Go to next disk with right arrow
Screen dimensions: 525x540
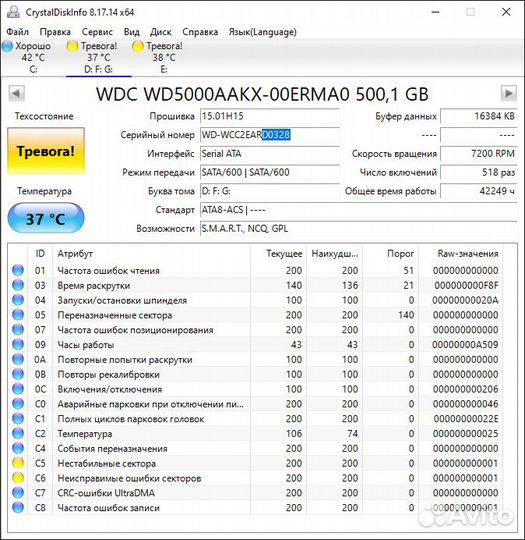(x=508, y=93)
